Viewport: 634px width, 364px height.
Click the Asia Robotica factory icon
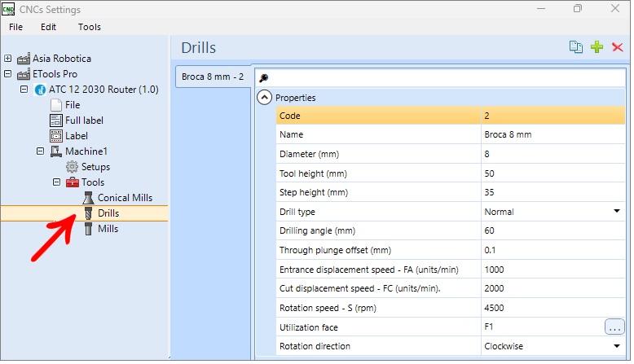coord(24,59)
